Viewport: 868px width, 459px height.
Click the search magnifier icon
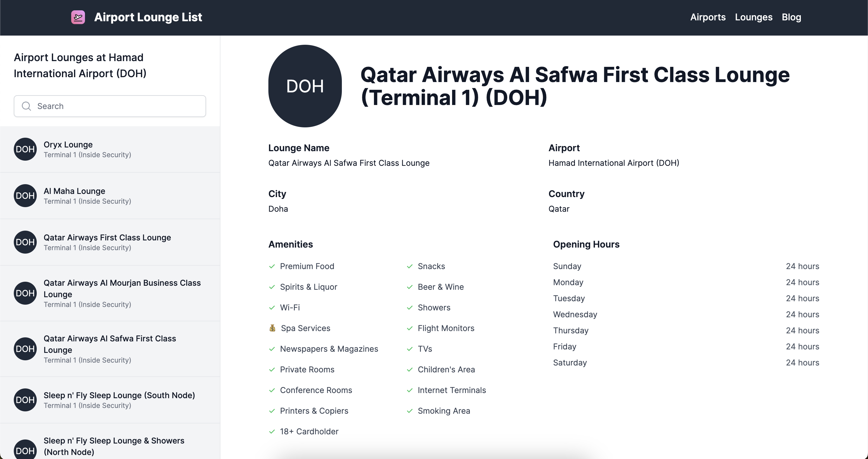point(26,106)
